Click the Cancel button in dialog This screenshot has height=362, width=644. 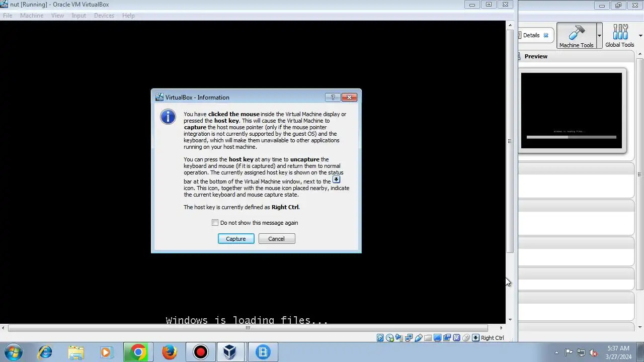tap(276, 239)
